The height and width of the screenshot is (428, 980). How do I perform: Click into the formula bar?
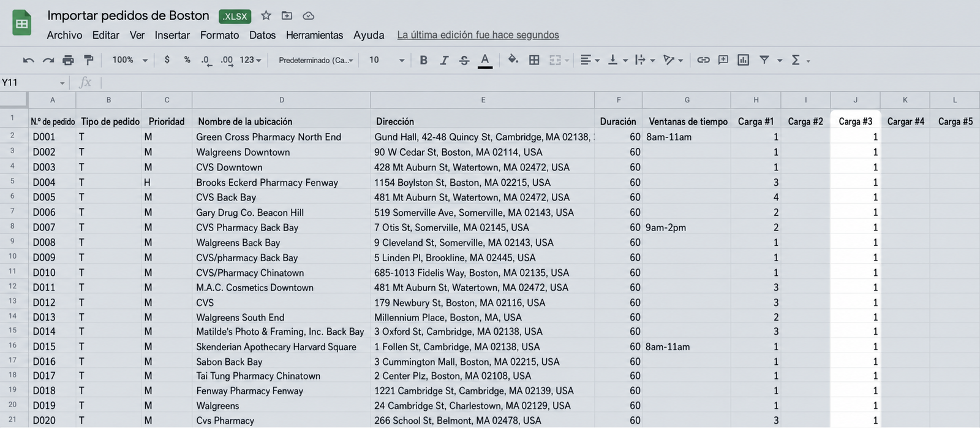point(539,83)
